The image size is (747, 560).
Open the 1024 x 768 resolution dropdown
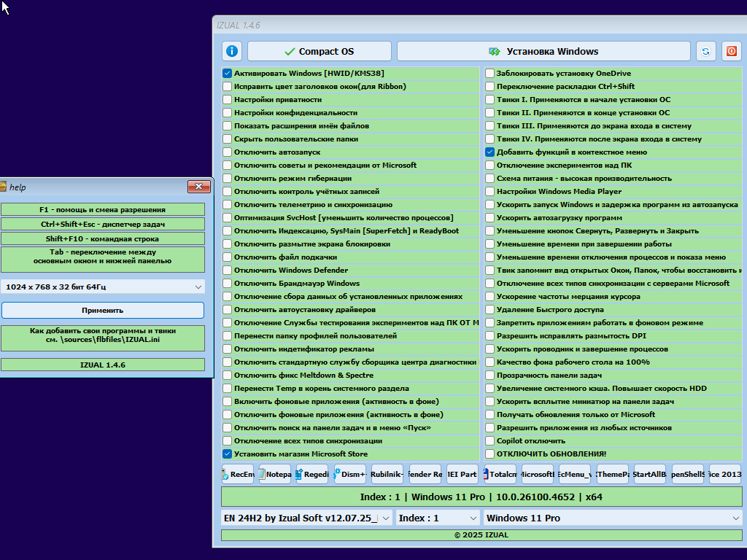[102, 287]
